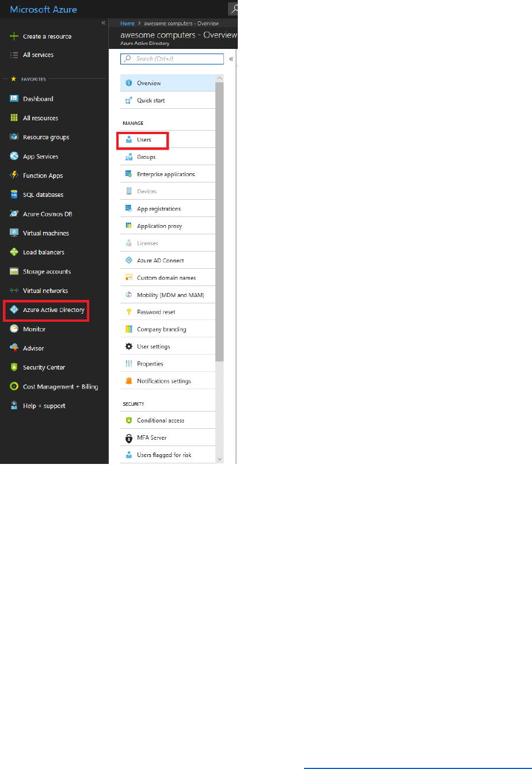Viewport: 532px width, 769px height.
Task: Click the blade menu vertical scrollbar thumb
Action: point(219,222)
